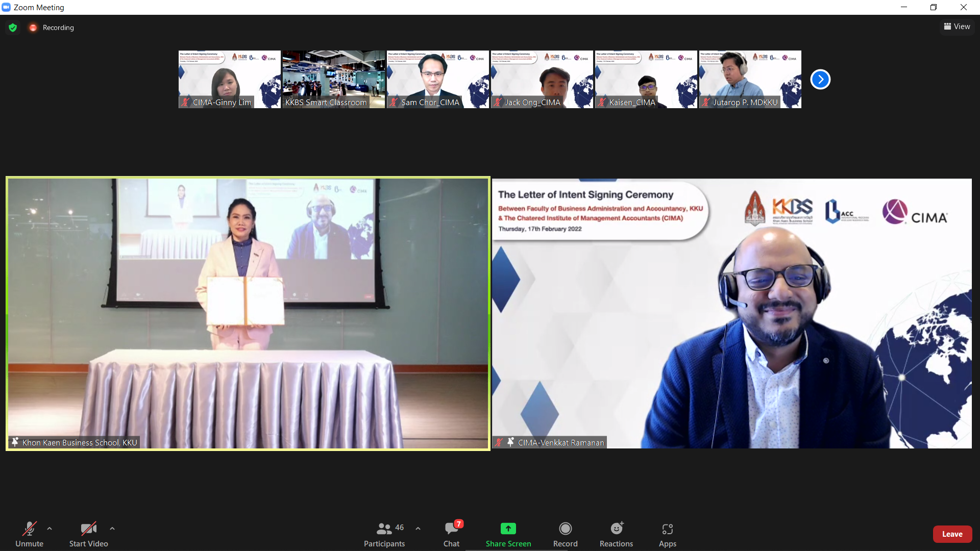Image resolution: width=980 pixels, height=551 pixels.
Task: Click muted mic icon on Jutarop P. MDKKU
Action: pos(706,102)
